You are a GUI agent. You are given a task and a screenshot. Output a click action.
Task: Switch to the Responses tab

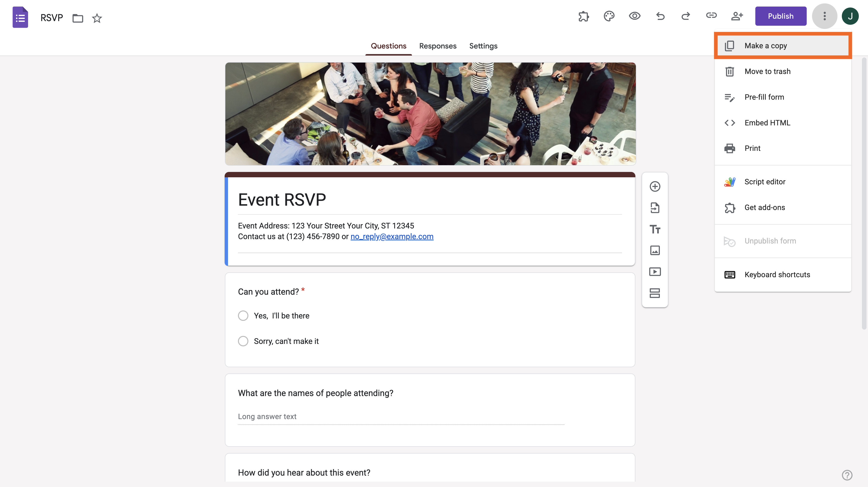click(x=438, y=46)
